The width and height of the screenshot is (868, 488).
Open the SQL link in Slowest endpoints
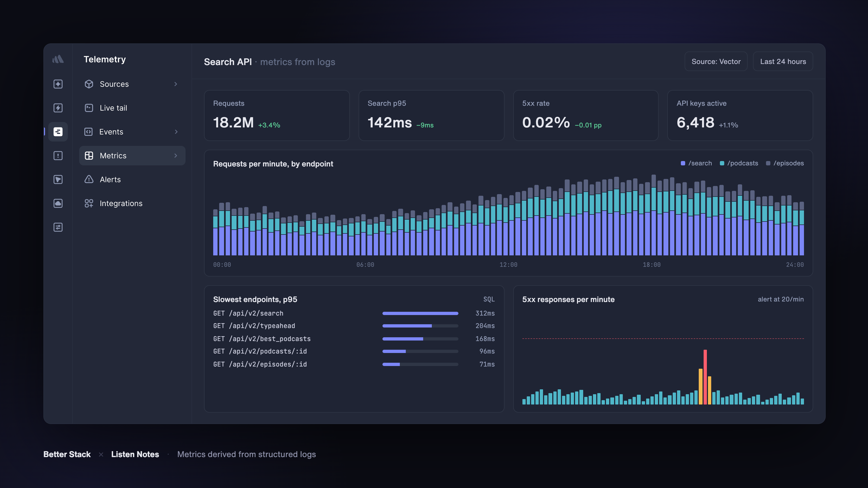[489, 299]
